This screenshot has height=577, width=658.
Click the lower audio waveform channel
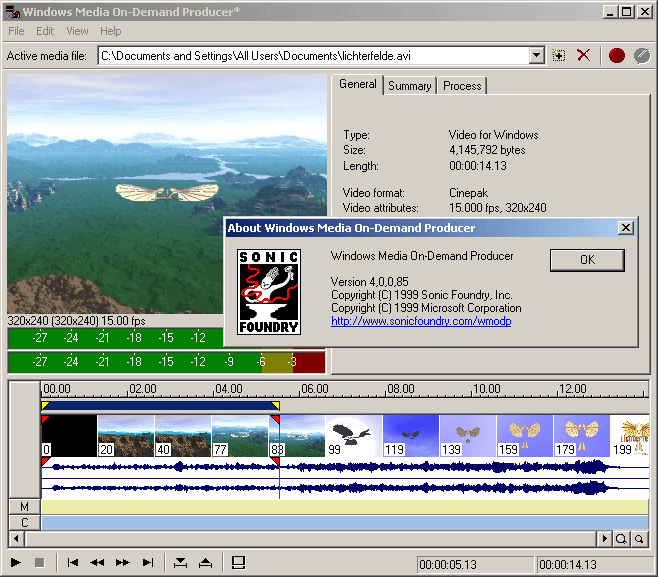coord(345,488)
